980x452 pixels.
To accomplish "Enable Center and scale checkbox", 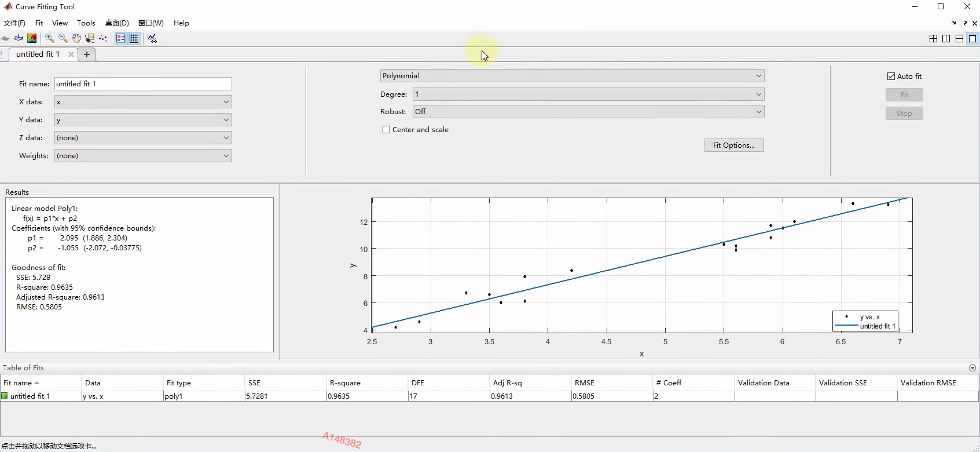I will 386,130.
